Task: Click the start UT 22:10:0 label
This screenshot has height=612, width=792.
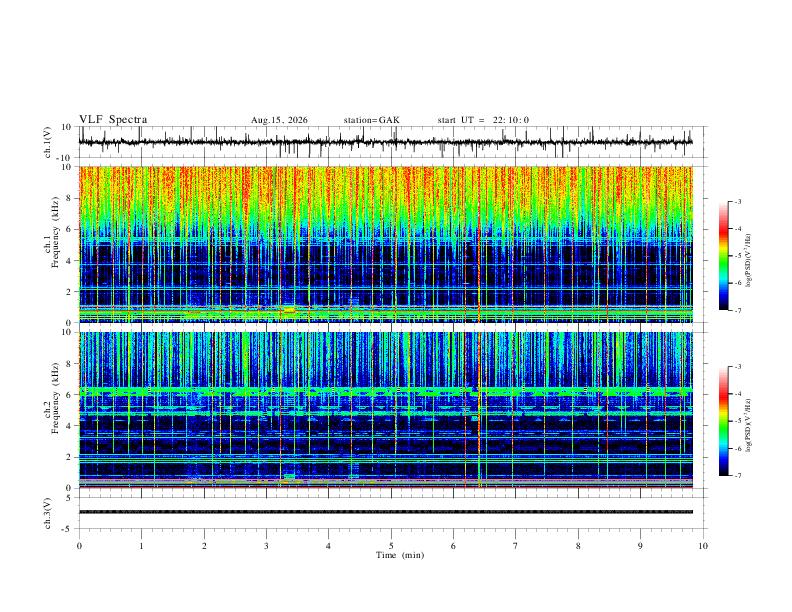Action: (x=483, y=120)
